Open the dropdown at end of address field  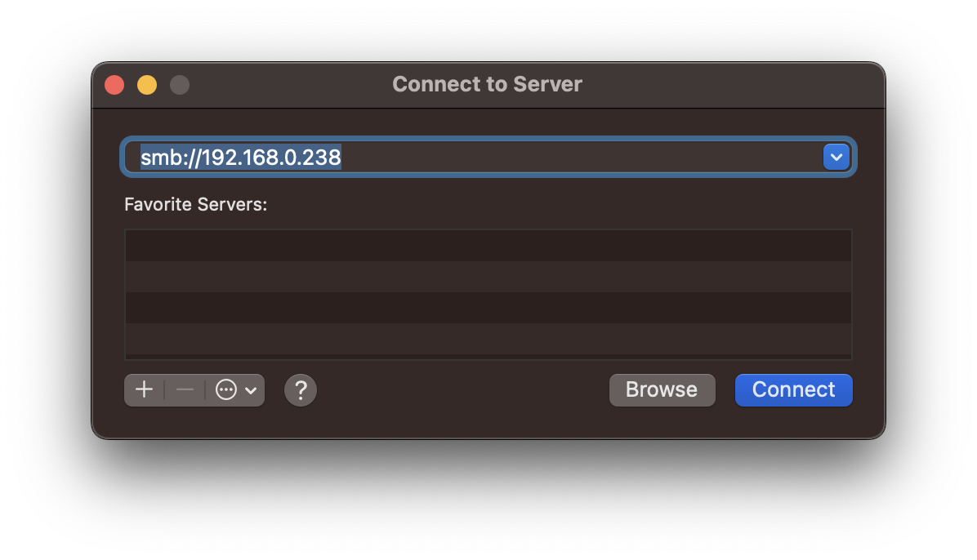(836, 156)
